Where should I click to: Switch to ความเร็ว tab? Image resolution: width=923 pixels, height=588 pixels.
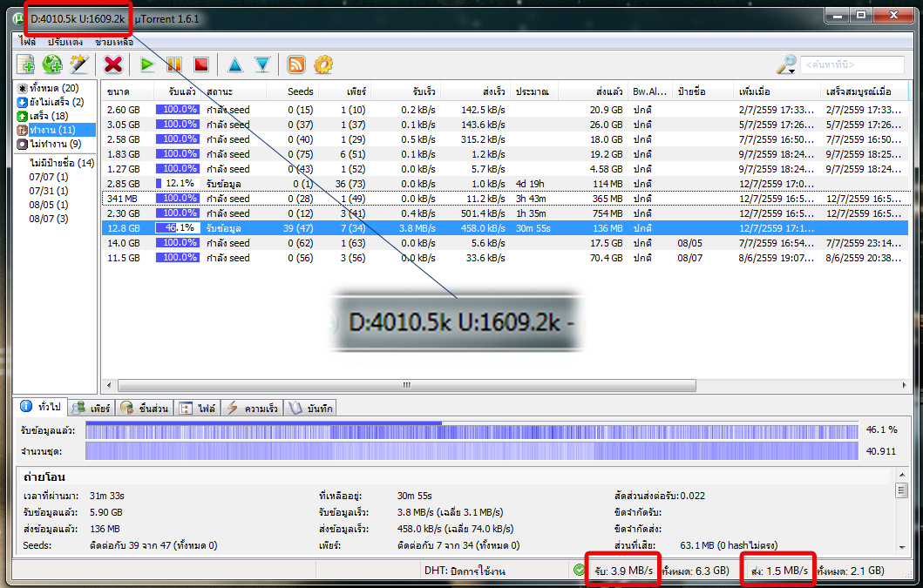[x=253, y=408]
